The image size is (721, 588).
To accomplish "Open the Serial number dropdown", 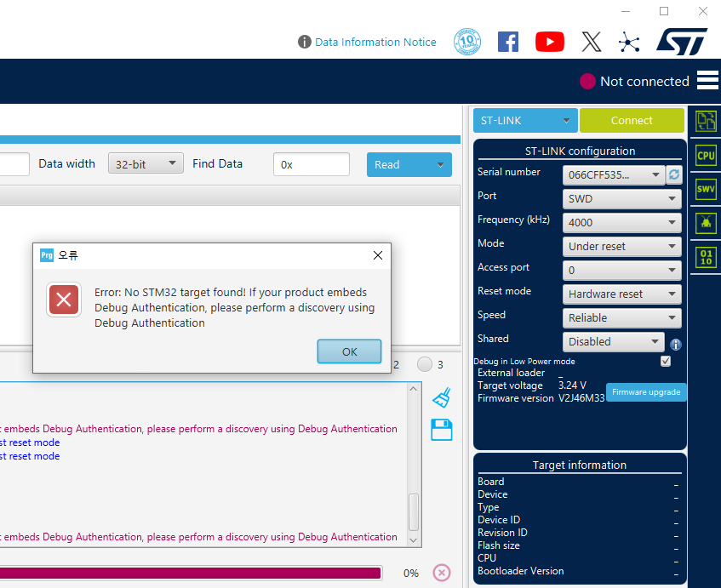I will pos(614,174).
